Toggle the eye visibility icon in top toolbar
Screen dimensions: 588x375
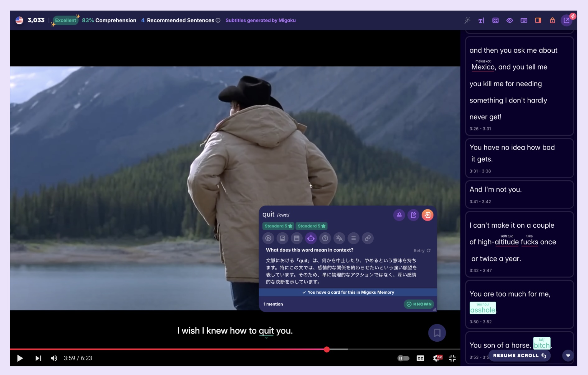[x=510, y=20]
